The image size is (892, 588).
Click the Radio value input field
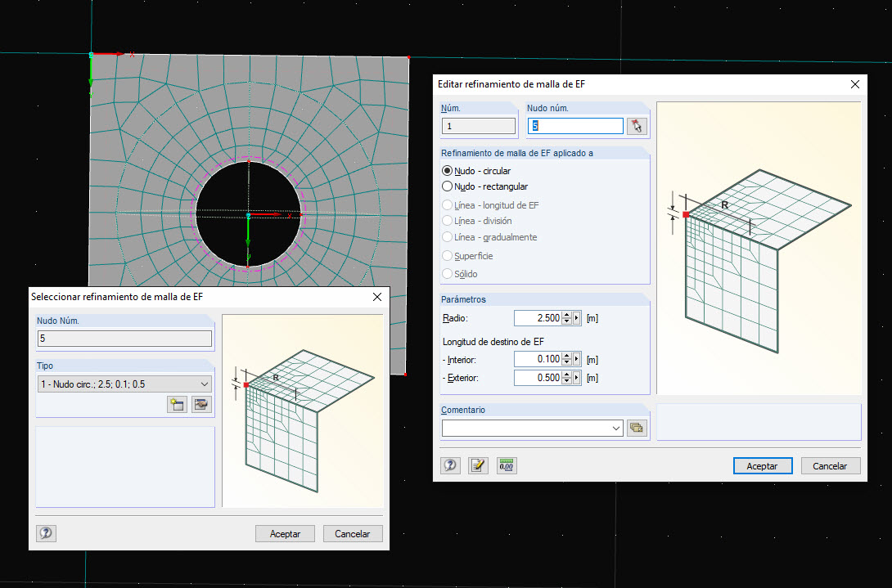pos(538,318)
